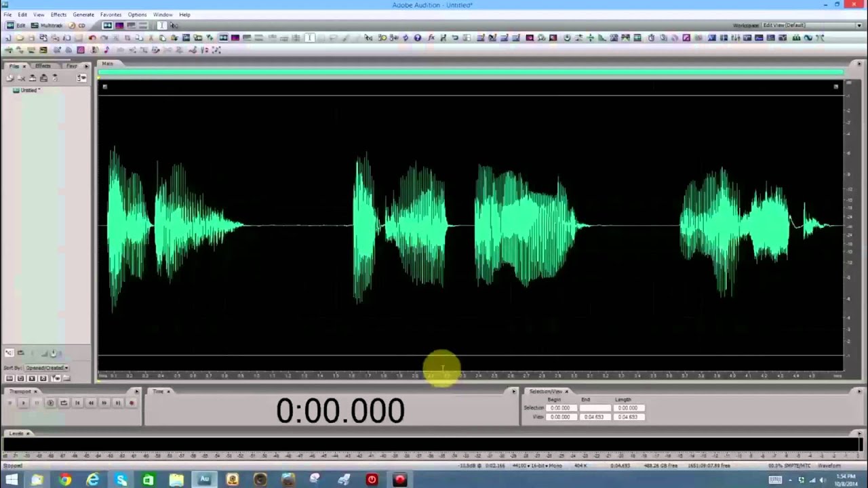Click the pink effect icon in third toolbar row
868x488 pixels.
click(80, 49)
